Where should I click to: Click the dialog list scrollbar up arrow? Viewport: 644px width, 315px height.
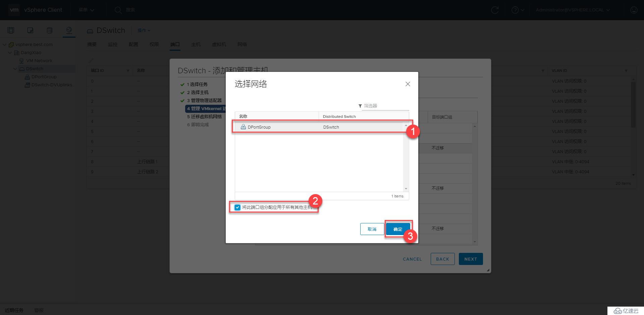point(406,126)
